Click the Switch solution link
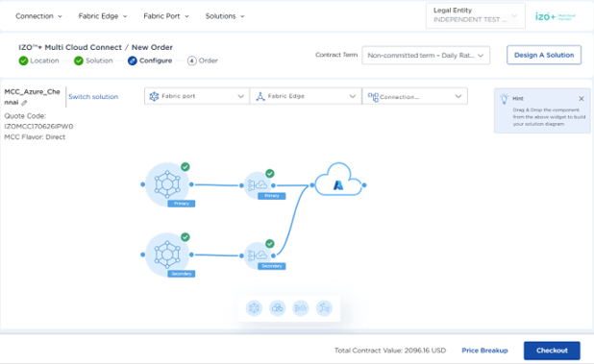Image resolution: width=594 pixels, height=364 pixels. (93, 97)
